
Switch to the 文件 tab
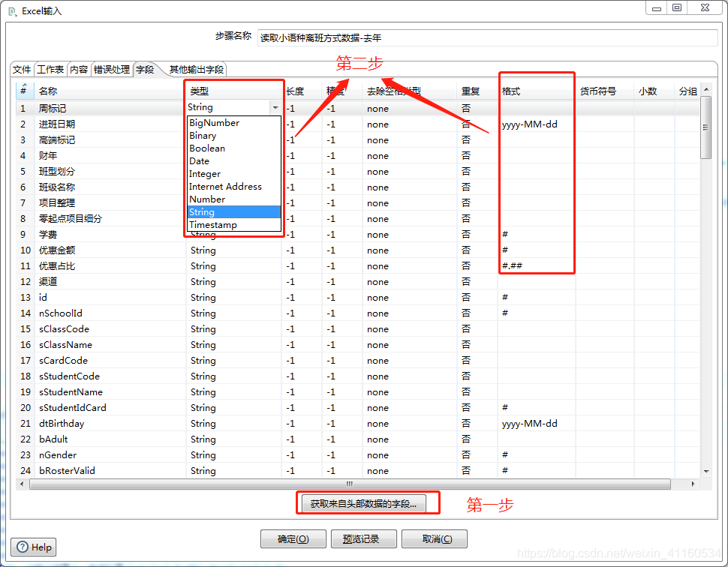tap(22, 70)
